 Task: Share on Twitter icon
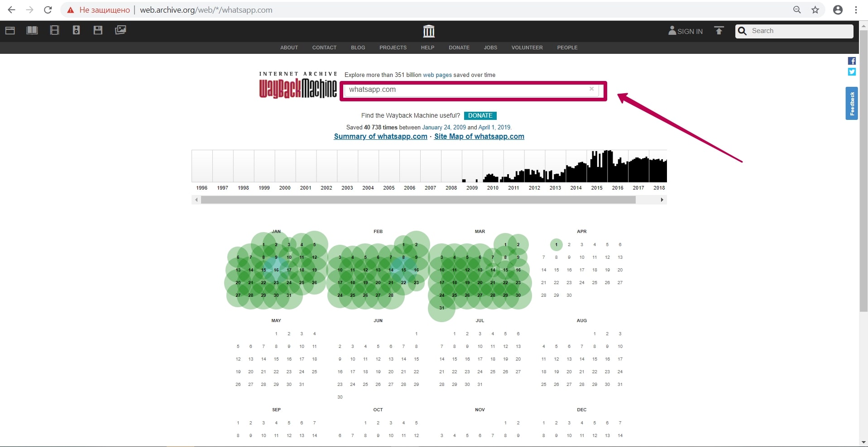click(852, 72)
